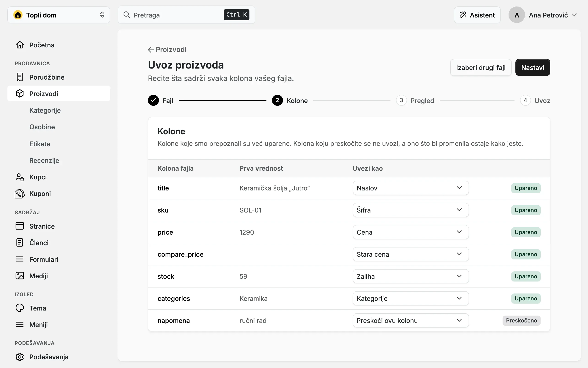This screenshot has height=368, width=588.
Task: Click step 3 Pregled in the stepper
Action: (x=415, y=100)
